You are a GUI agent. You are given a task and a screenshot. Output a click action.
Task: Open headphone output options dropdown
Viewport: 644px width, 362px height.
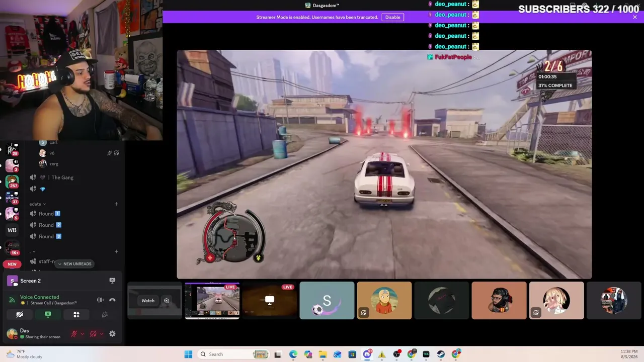pyautogui.click(x=101, y=334)
